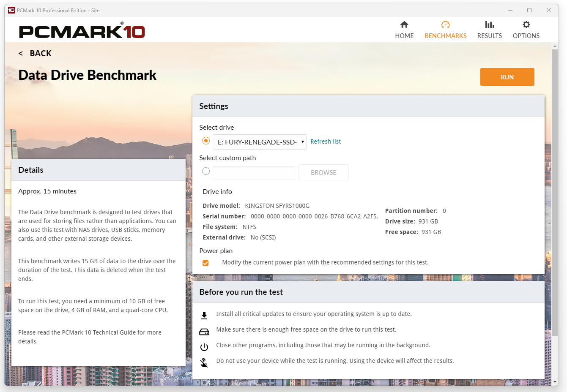This screenshot has width=567, height=392.
Task: Click the PCMARK10 logo
Action: (x=82, y=31)
